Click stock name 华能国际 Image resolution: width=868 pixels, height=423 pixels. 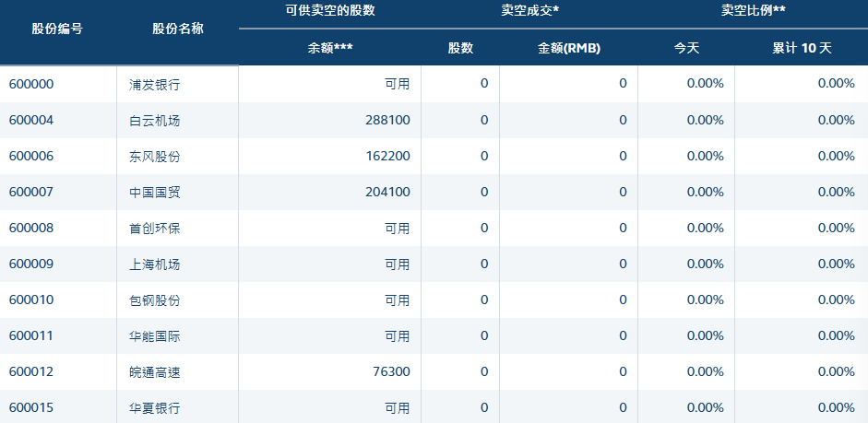pyautogui.click(x=155, y=336)
